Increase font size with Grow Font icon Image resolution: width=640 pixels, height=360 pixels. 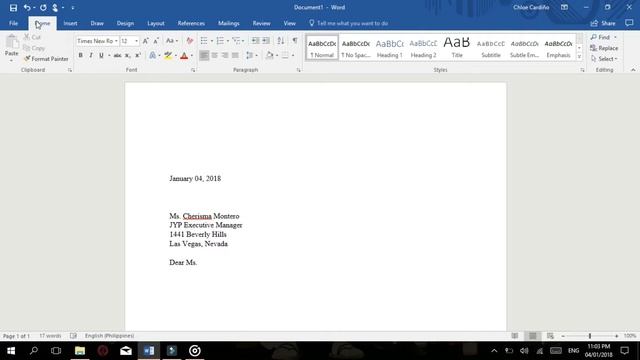(x=145, y=41)
